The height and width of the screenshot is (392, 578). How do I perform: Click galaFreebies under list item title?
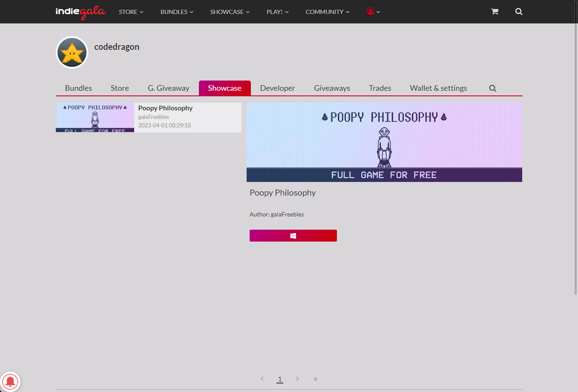click(x=154, y=117)
